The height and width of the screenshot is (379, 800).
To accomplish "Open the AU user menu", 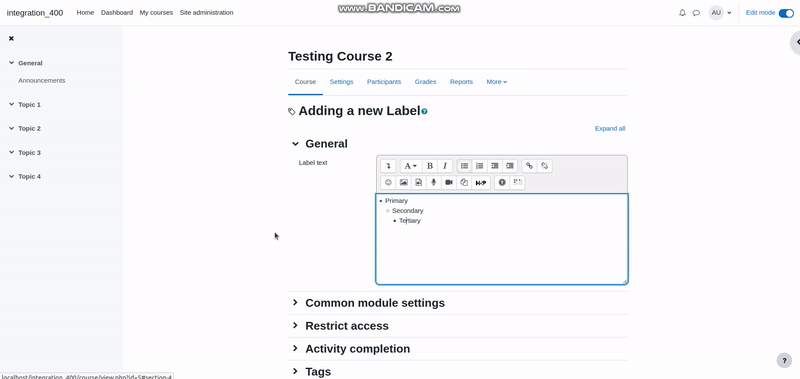I will (x=720, y=13).
